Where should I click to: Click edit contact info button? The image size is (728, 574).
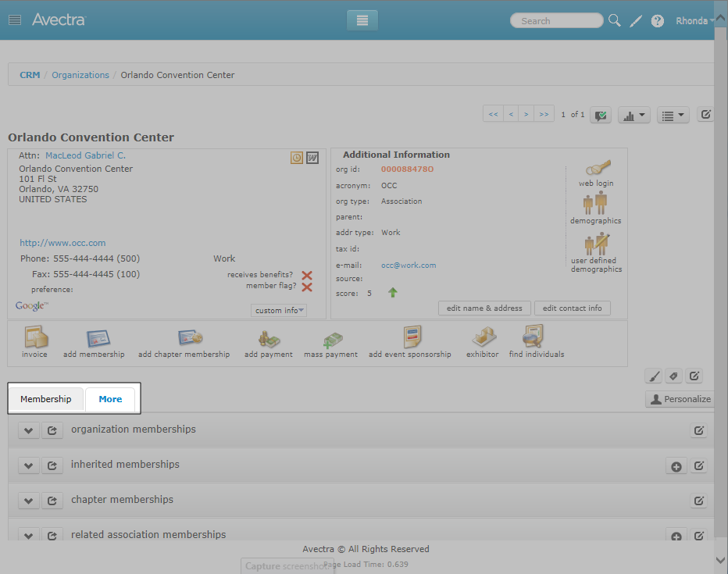(572, 308)
